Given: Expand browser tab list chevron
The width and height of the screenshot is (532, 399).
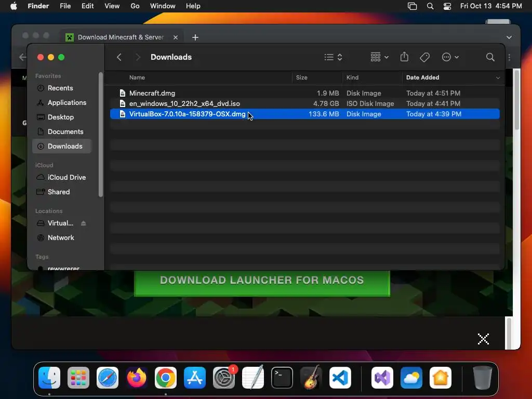Looking at the screenshot, I should point(509,37).
